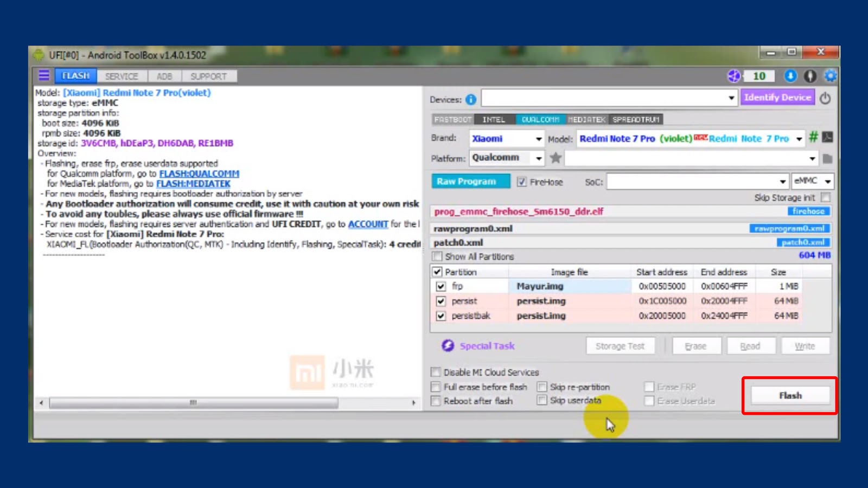Viewport: 868px width, 488px height.
Task: Click the Storage Test button
Action: click(x=620, y=346)
